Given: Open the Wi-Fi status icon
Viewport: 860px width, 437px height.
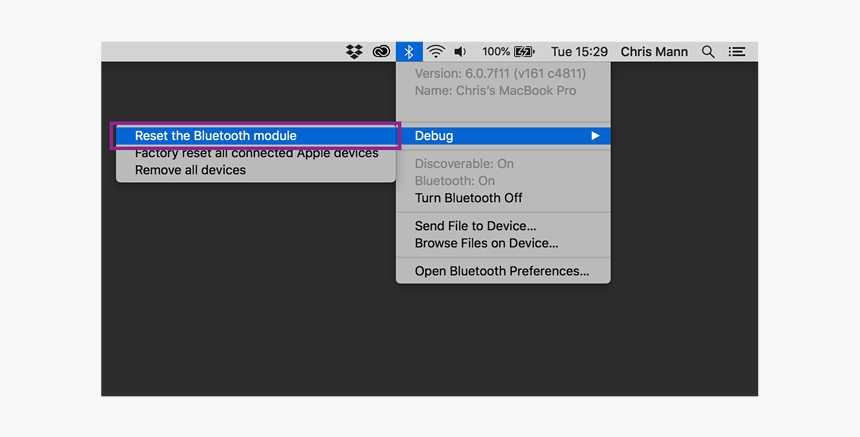Looking at the screenshot, I should tap(436, 52).
